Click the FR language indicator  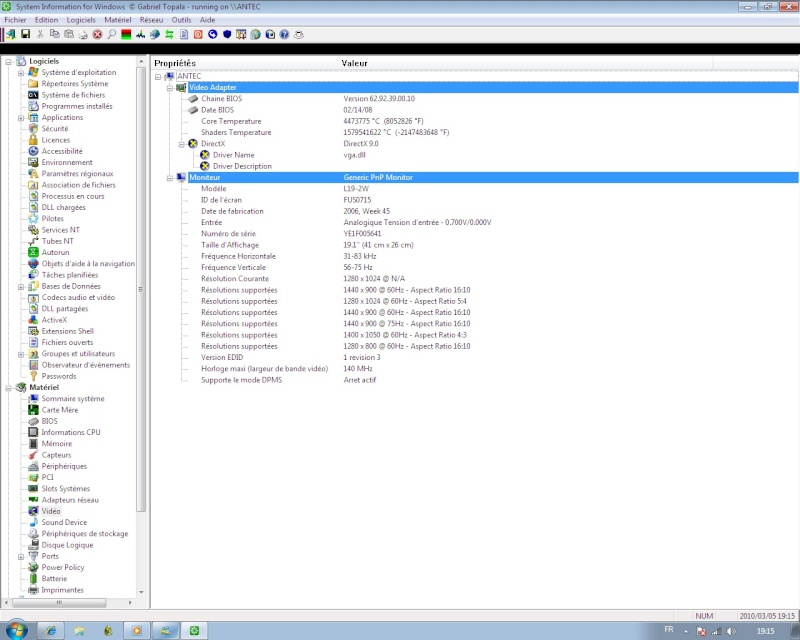coord(669,630)
